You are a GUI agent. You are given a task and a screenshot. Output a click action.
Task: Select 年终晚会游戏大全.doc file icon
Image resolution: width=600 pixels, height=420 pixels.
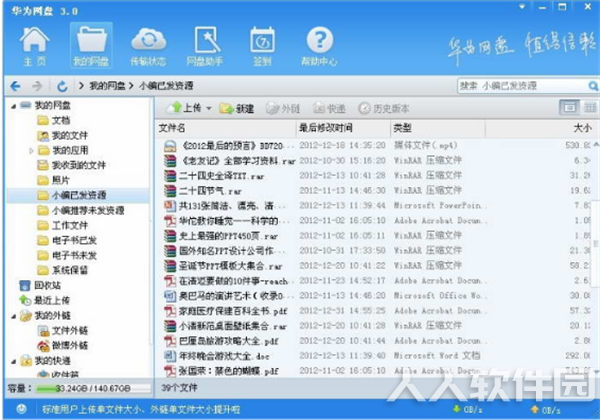click(170, 356)
